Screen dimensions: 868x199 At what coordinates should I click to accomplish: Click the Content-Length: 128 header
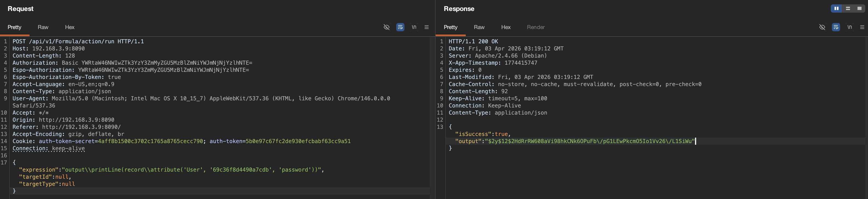pyautogui.click(x=44, y=56)
